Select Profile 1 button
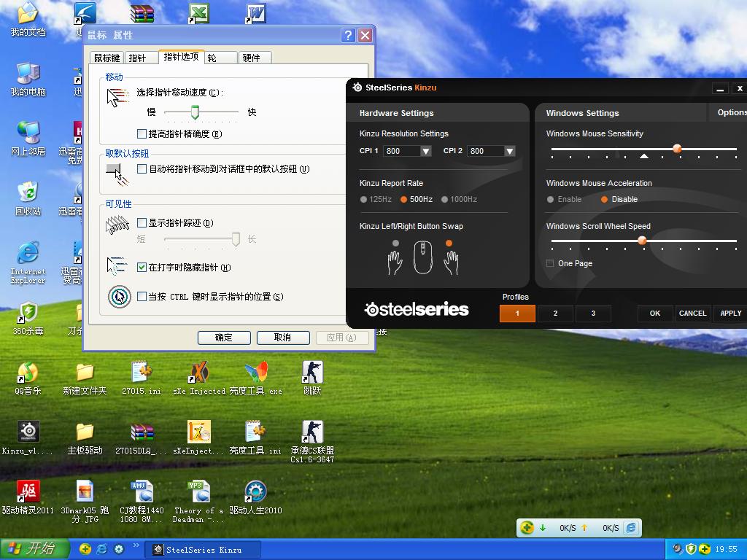The image size is (747, 560). tap(517, 314)
